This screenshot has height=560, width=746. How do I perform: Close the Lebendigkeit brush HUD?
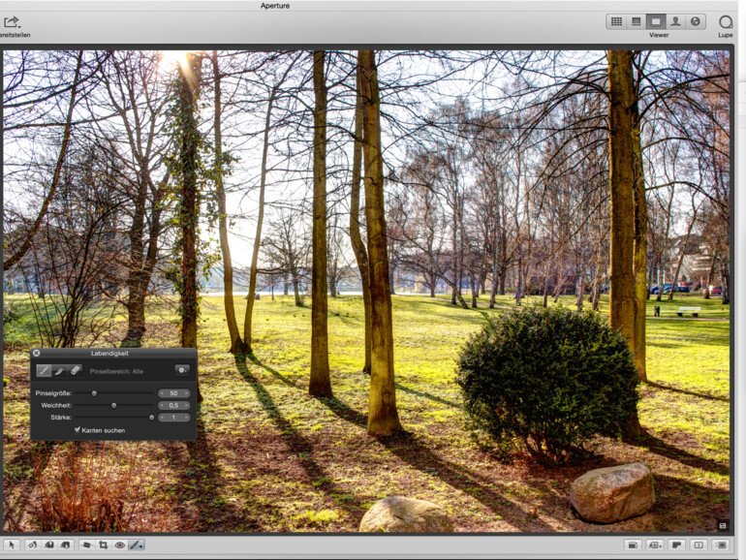pos(36,353)
